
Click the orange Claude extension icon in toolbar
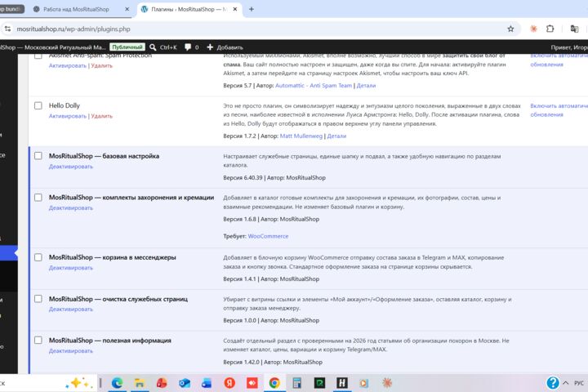pos(533,29)
